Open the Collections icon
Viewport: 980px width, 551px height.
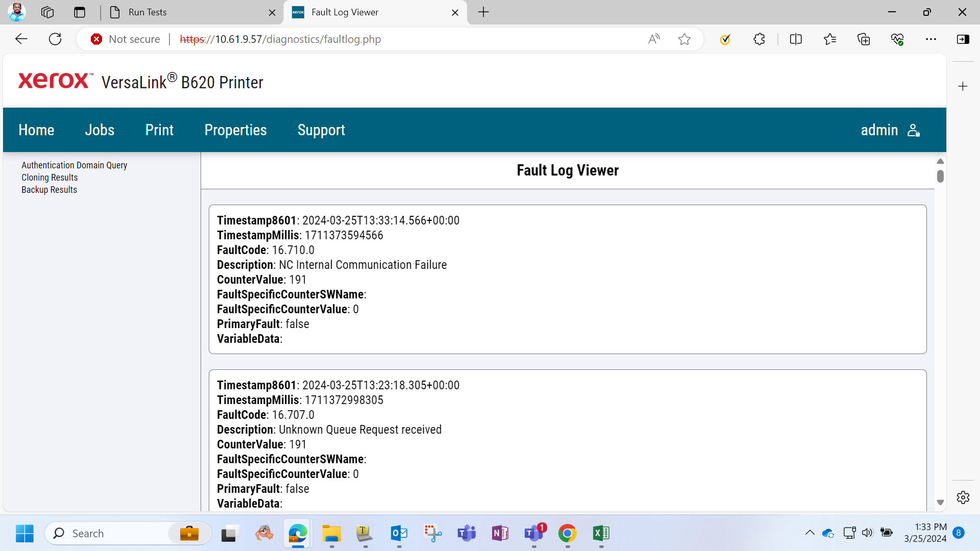[x=864, y=39]
